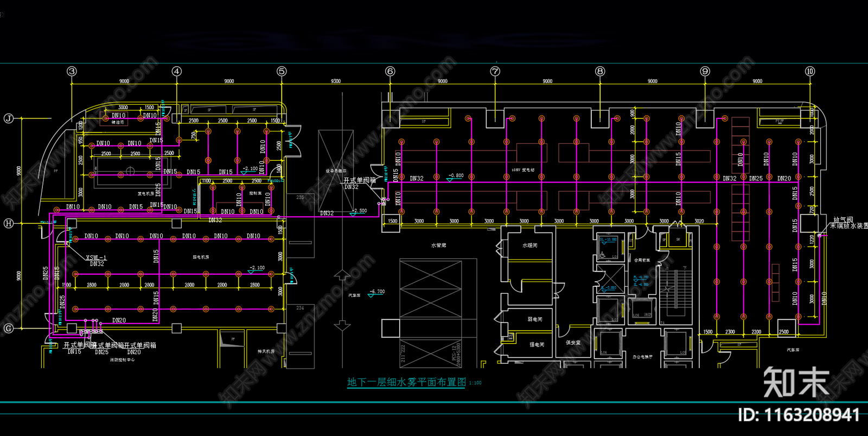Click the 办公电梯厅 label
Screen dimensions: 868x436
tap(642, 357)
